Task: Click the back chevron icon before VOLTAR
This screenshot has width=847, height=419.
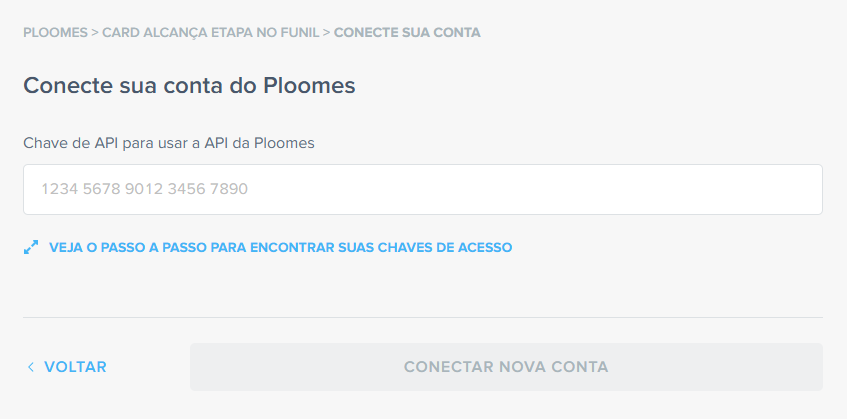Action: 31,367
